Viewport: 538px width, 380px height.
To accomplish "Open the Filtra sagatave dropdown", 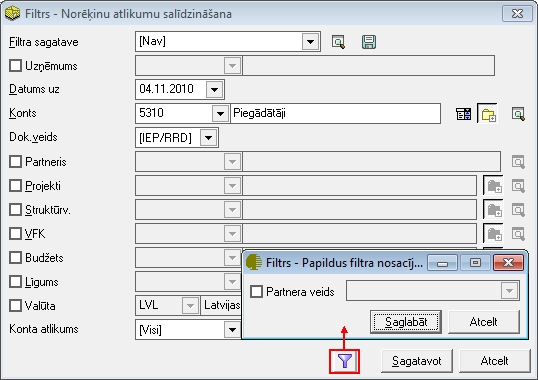I will 311,41.
